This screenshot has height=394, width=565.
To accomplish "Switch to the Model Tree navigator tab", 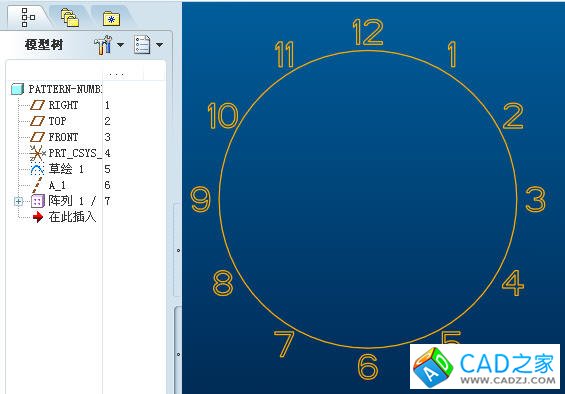I will (x=28, y=17).
